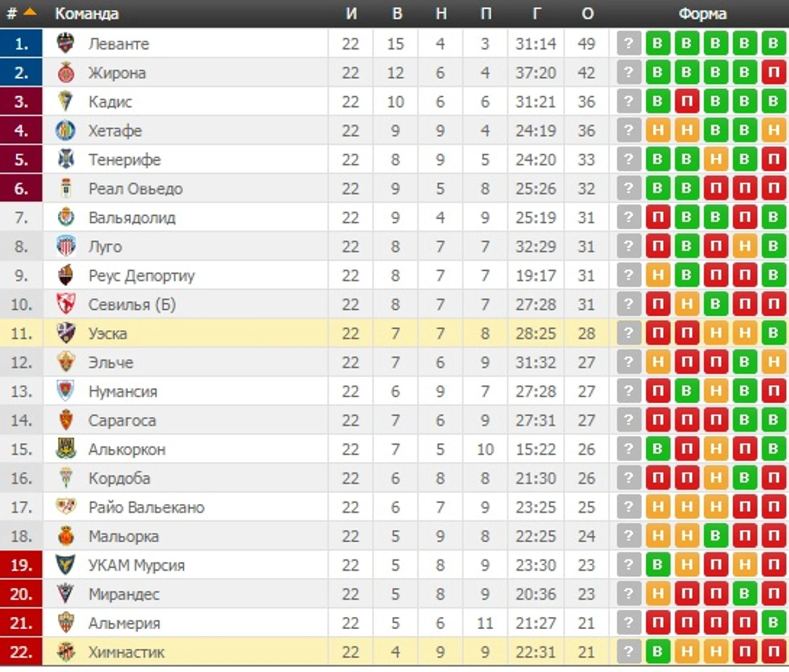The height and width of the screenshot is (672, 789).
Task: Click the Команда column header
Action: [86, 14]
